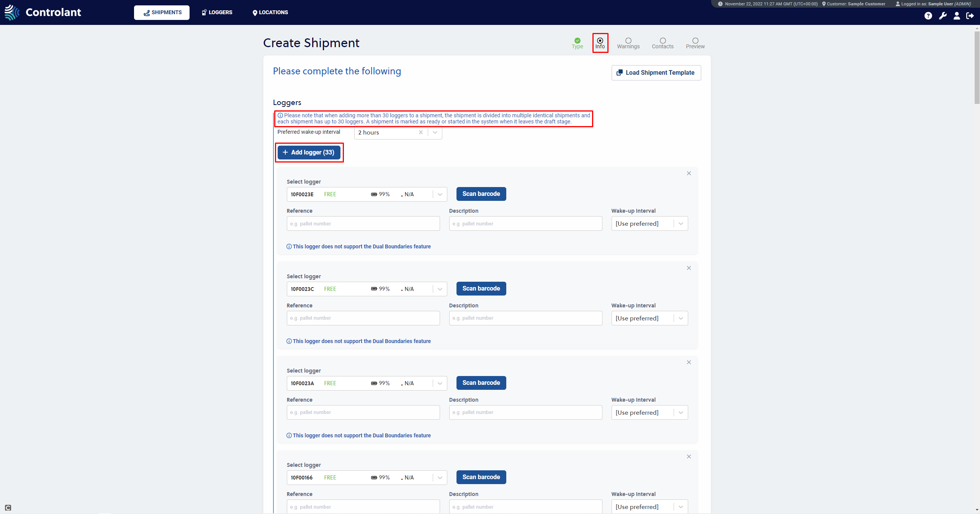Image resolution: width=980 pixels, height=514 pixels.
Task: Click the page vertical scrollbar thumb
Action: click(977, 67)
